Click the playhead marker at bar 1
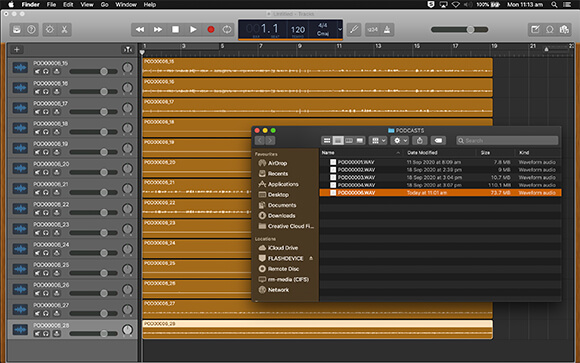This screenshot has height=363, width=580. [x=142, y=52]
